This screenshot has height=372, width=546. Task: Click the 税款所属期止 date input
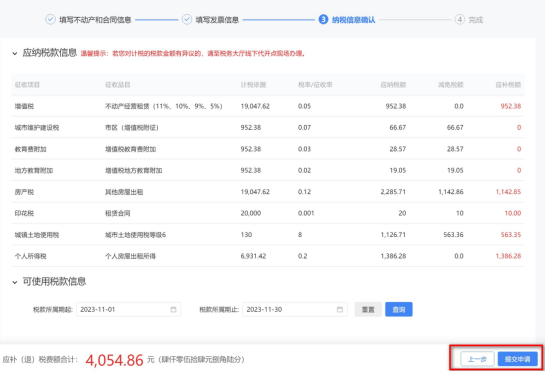click(x=295, y=310)
